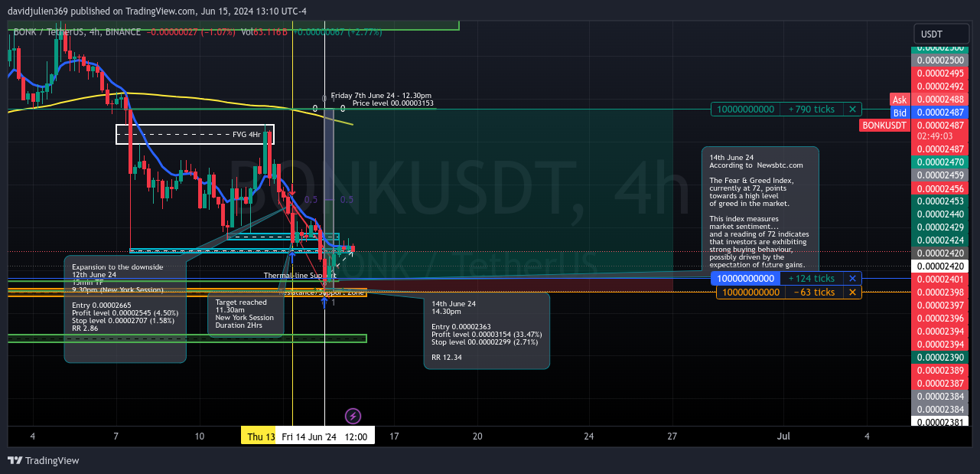Screen dimensions: 980x474
Task: Click 'Price level 00.00003153' text
Action: pos(392,103)
